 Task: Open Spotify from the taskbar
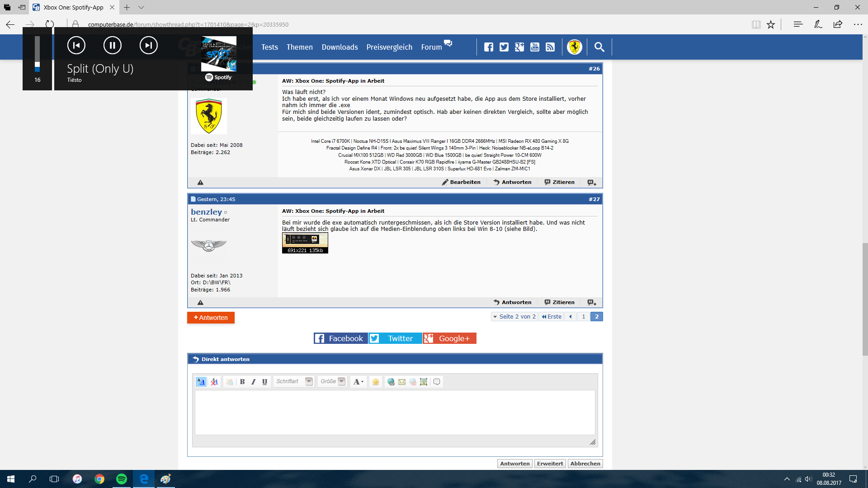coord(121,479)
